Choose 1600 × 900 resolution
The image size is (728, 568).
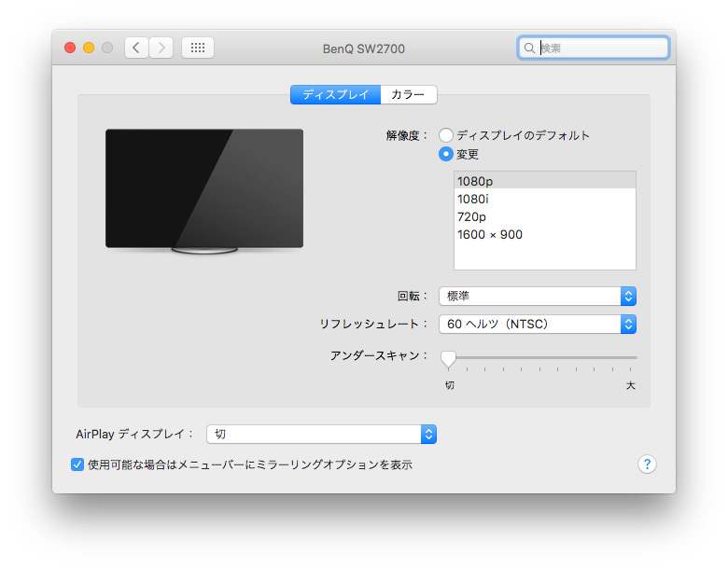point(545,234)
